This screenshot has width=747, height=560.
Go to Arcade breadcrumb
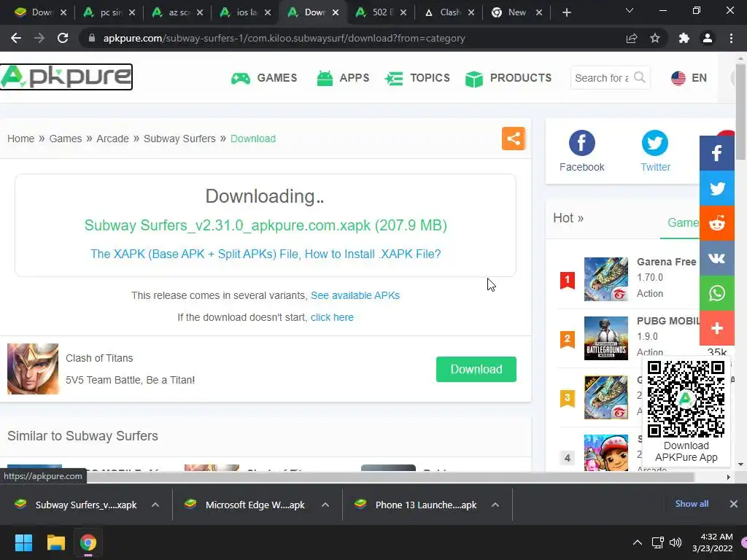coord(112,139)
